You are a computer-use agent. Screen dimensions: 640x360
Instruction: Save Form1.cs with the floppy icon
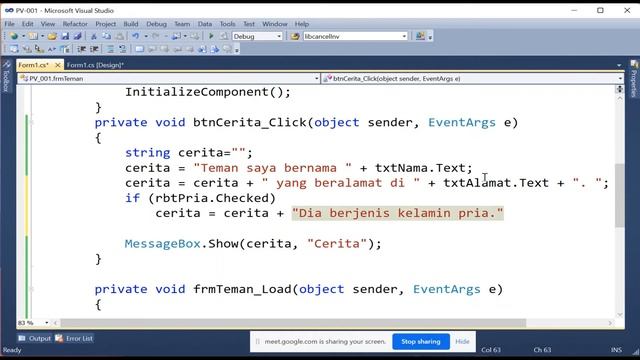click(x=65, y=36)
